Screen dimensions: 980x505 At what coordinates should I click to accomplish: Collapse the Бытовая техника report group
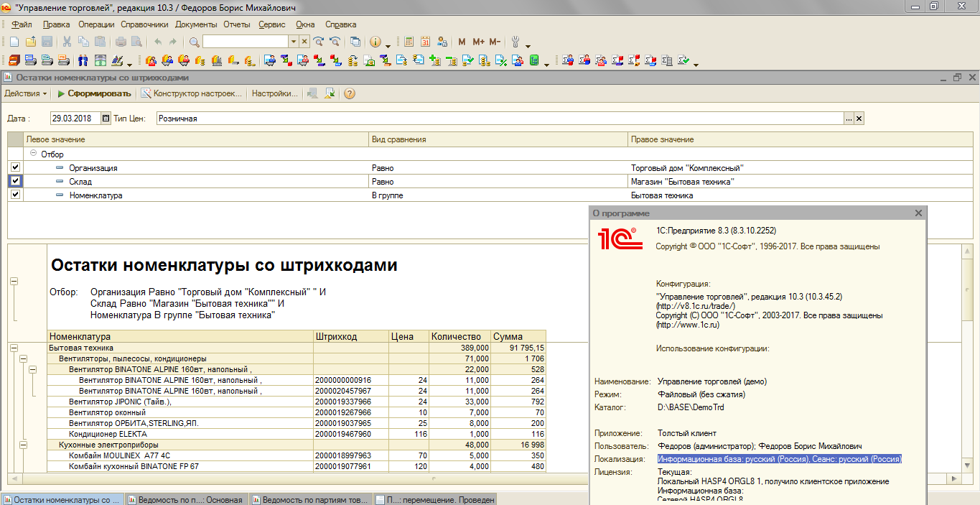click(x=13, y=348)
